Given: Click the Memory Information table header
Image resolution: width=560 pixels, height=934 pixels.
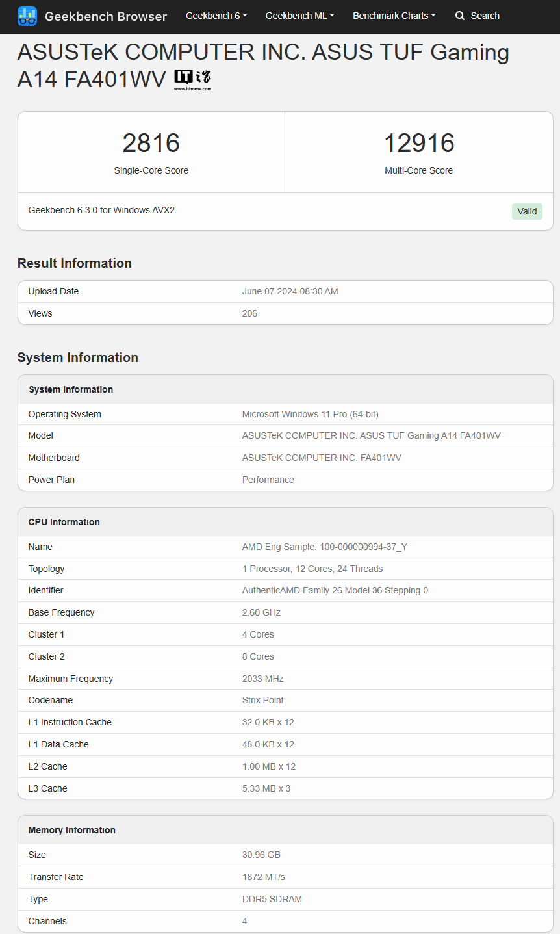Looking at the screenshot, I should [x=285, y=830].
